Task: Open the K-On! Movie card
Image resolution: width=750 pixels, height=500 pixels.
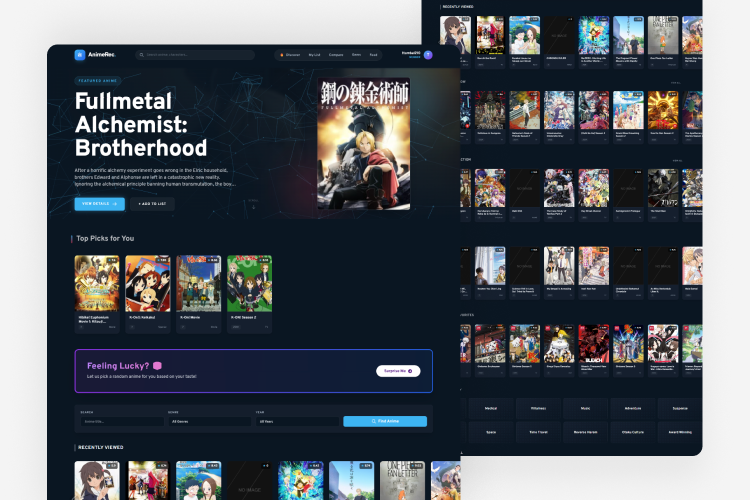Action: (199, 294)
